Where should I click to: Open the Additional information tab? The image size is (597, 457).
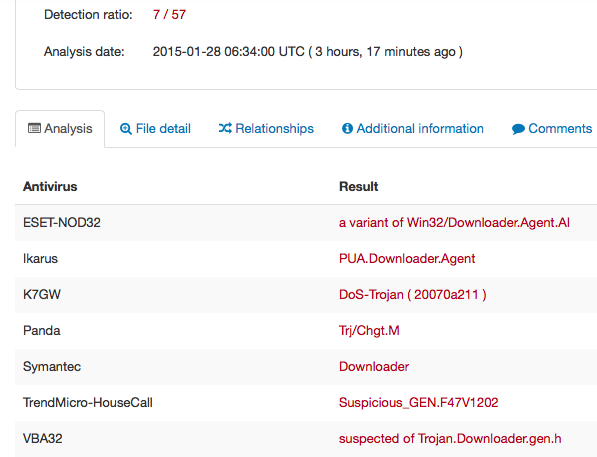click(x=413, y=129)
